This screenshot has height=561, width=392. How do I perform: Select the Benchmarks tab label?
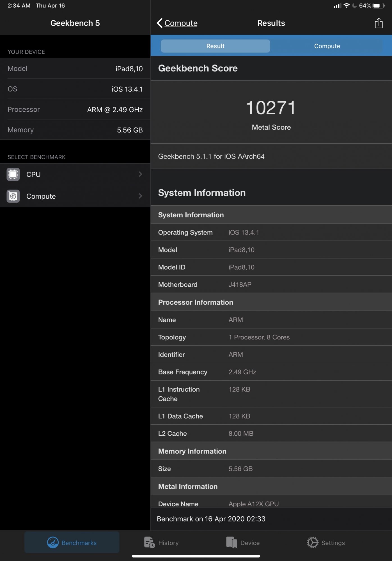pos(79,543)
